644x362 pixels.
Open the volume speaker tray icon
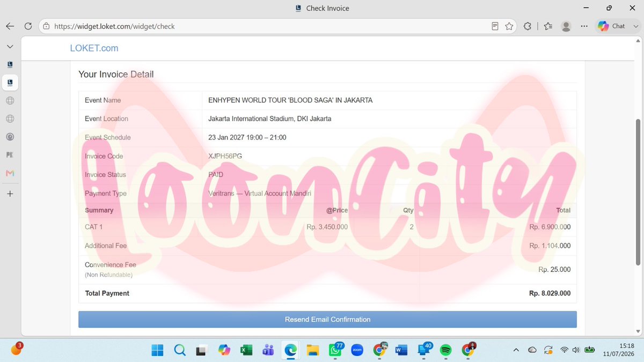576,350
